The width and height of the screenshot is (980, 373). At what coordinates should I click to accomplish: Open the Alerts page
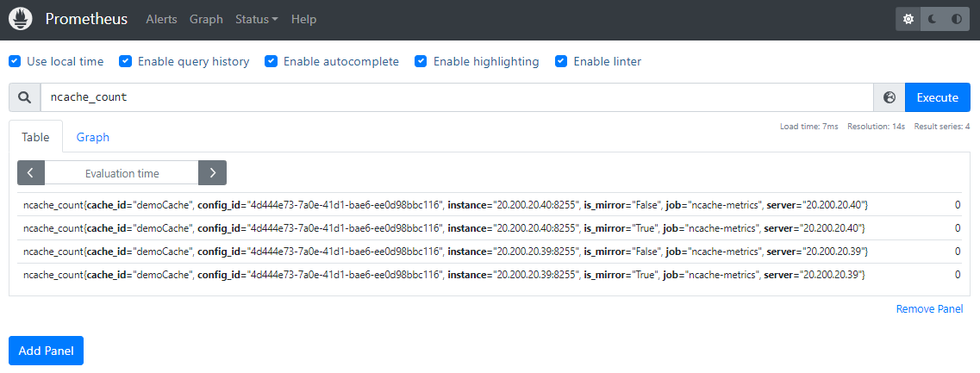(161, 19)
